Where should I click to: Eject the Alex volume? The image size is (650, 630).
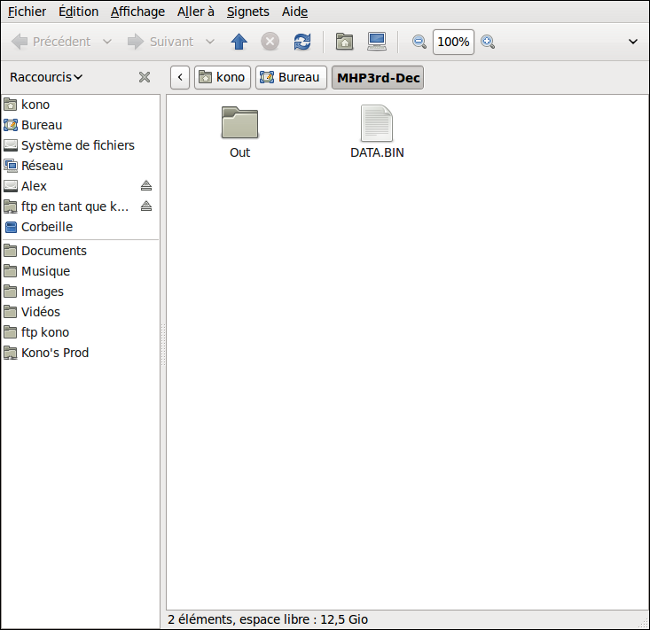tap(146, 186)
